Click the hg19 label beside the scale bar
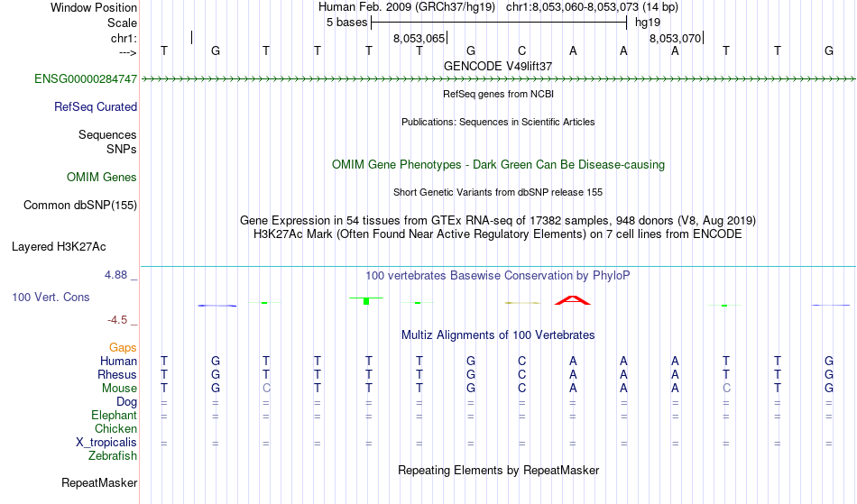The width and height of the screenshot is (857, 504). click(x=648, y=23)
